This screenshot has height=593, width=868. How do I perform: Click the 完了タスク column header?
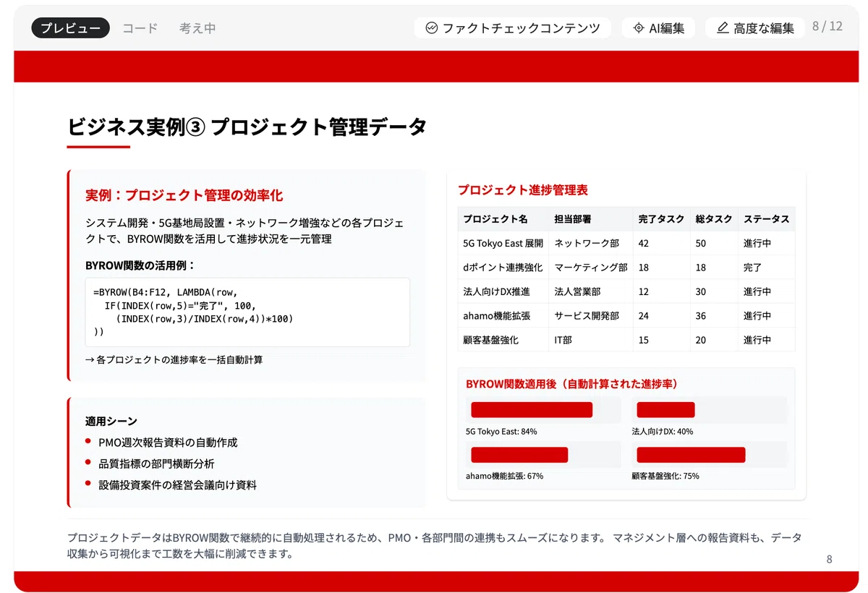661,219
